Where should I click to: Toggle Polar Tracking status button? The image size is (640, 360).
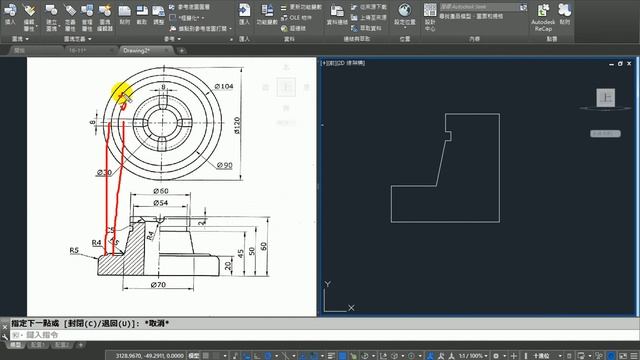tap(268, 356)
